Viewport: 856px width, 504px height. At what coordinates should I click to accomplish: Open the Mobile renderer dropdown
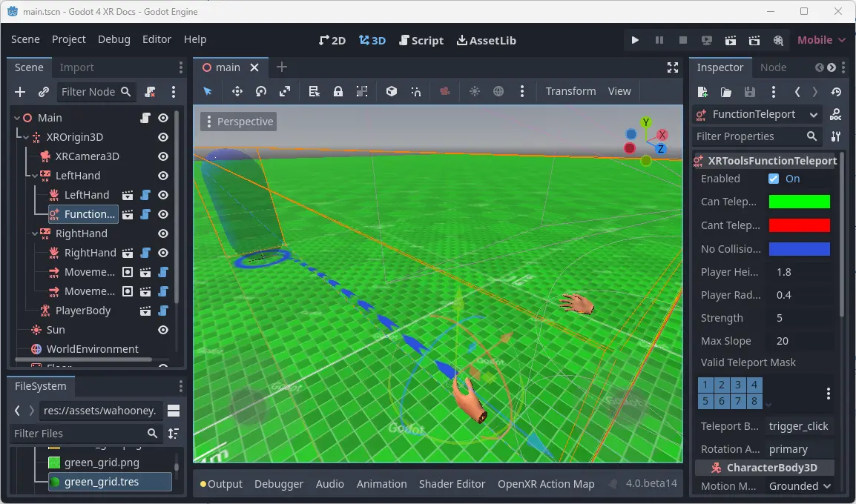(820, 40)
